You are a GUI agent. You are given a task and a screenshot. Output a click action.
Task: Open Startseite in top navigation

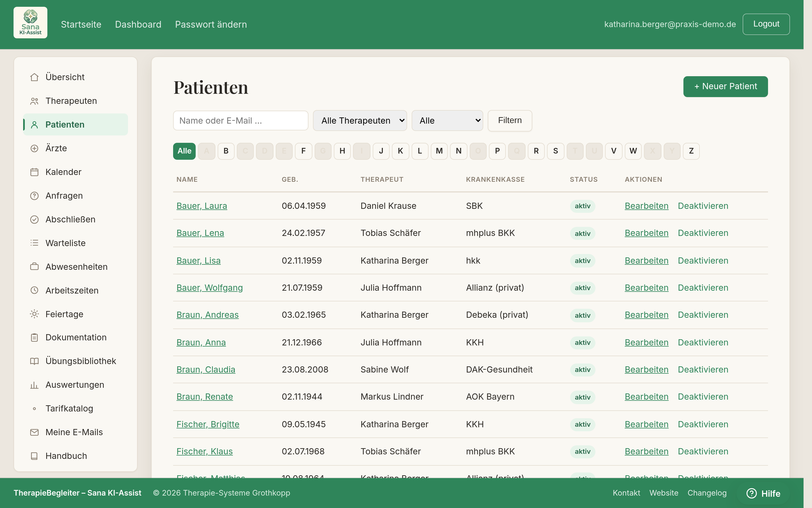[x=81, y=24]
